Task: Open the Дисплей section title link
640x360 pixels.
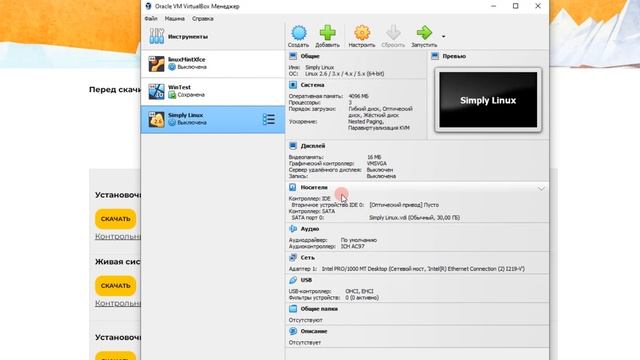Action: [x=313, y=146]
